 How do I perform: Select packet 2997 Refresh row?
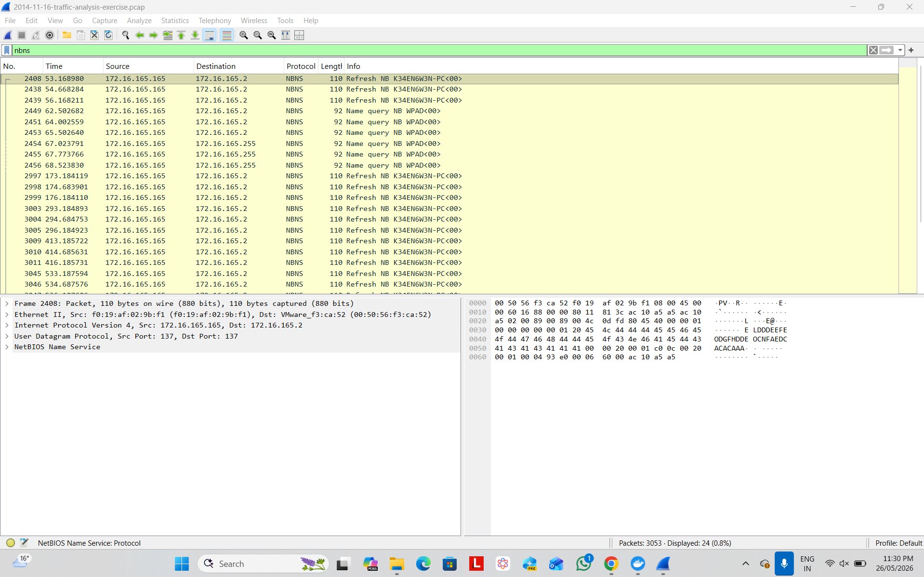pyautogui.click(x=449, y=176)
